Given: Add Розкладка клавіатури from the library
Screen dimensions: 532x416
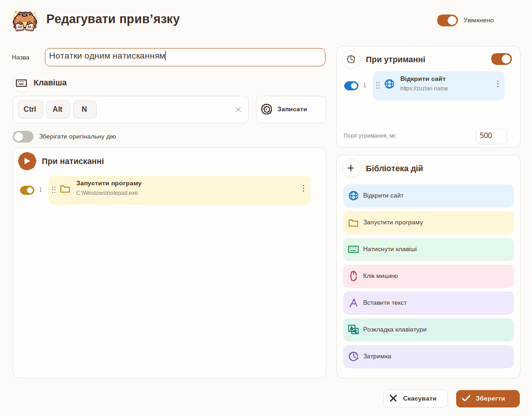Looking at the screenshot, I should click(428, 330).
